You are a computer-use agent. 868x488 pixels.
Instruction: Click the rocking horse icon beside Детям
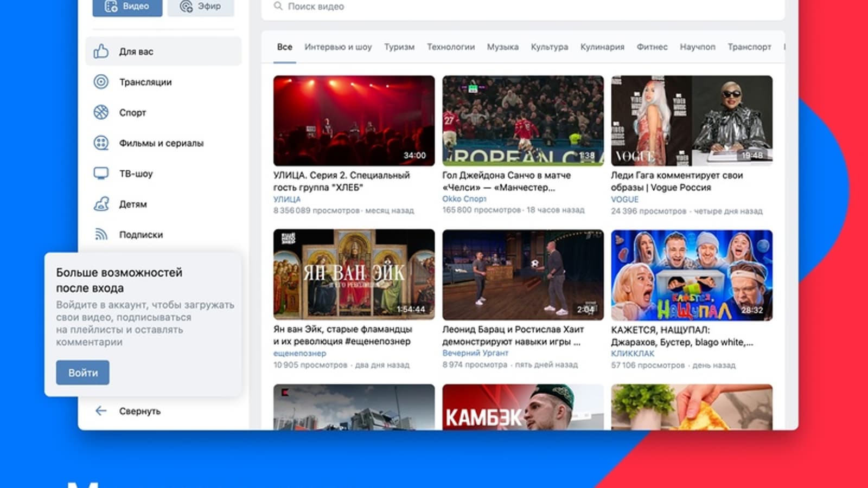tap(101, 204)
